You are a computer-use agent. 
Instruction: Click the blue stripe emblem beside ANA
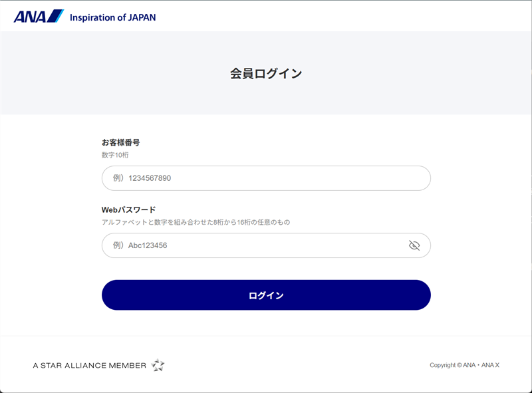(55, 16)
